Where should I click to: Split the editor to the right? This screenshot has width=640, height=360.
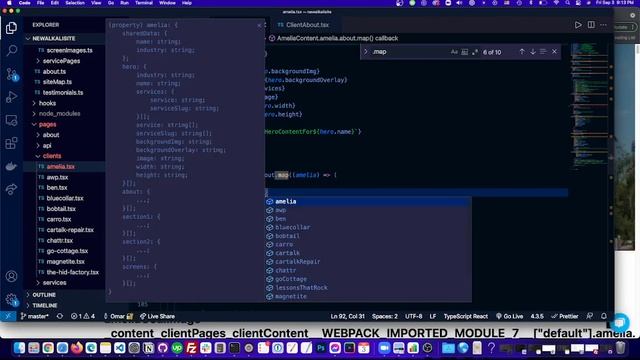tap(591, 25)
